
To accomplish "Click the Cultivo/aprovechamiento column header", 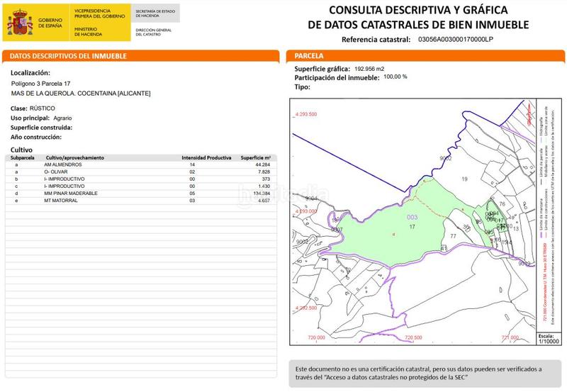I will [75, 157].
